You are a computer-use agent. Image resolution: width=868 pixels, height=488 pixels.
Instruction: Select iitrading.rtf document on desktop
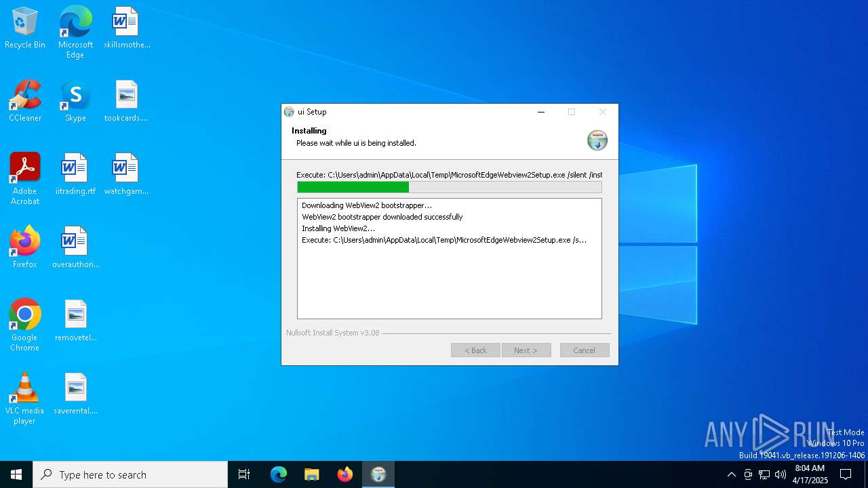(x=75, y=175)
